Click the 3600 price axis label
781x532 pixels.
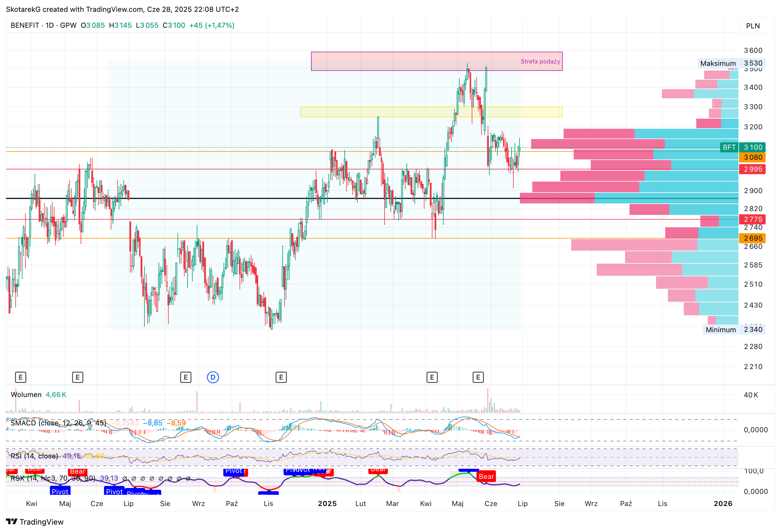coord(753,50)
